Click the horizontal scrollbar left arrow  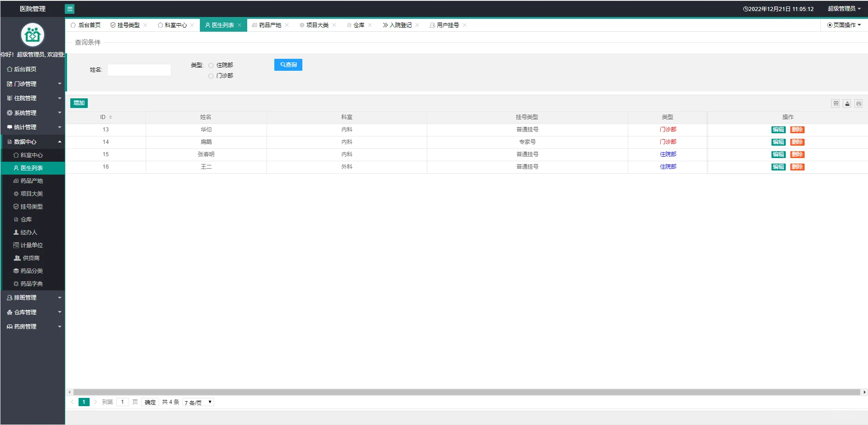click(69, 392)
